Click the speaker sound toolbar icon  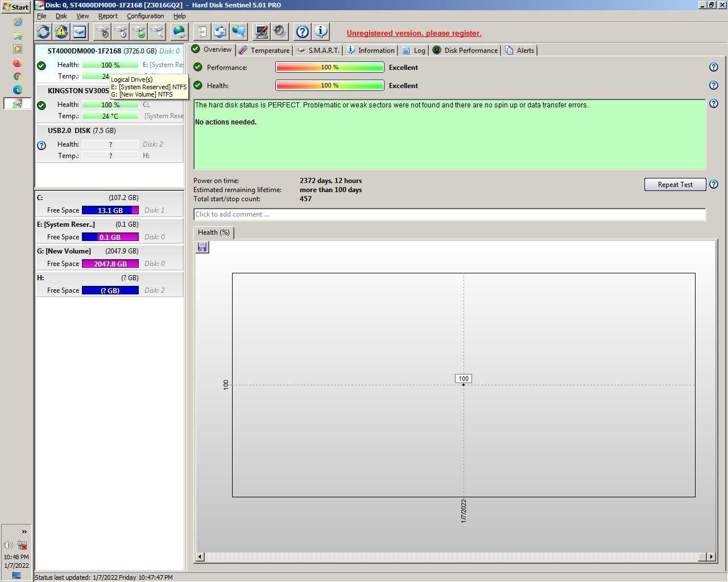(280, 32)
